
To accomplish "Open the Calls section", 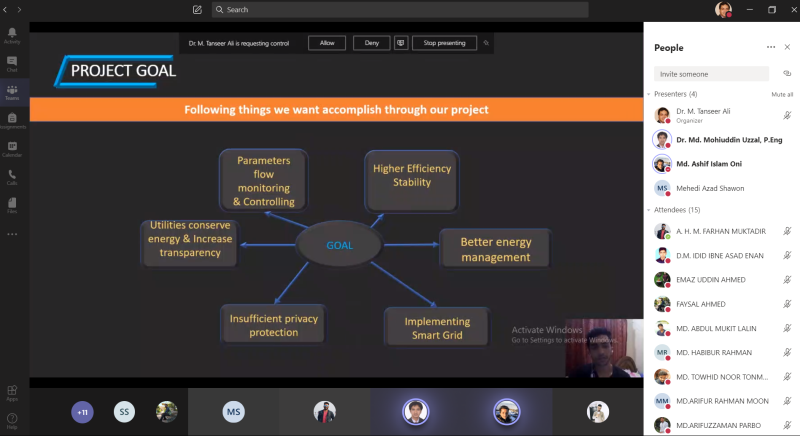I will [x=12, y=177].
